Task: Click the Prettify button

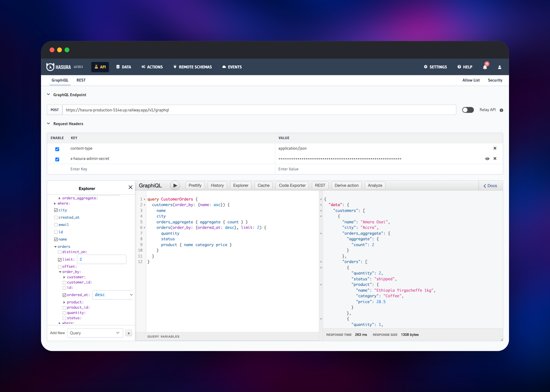Action: click(195, 186)
